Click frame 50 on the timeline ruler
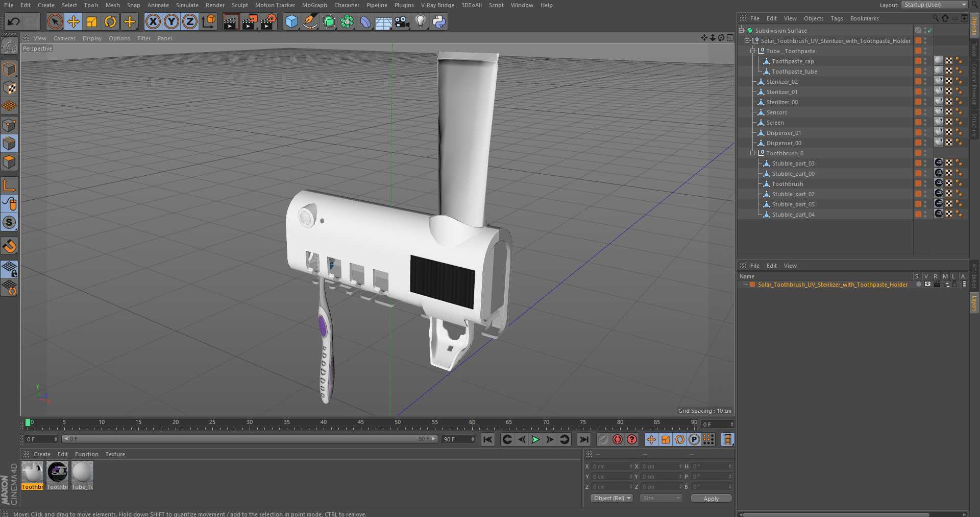 coord(398,424)
